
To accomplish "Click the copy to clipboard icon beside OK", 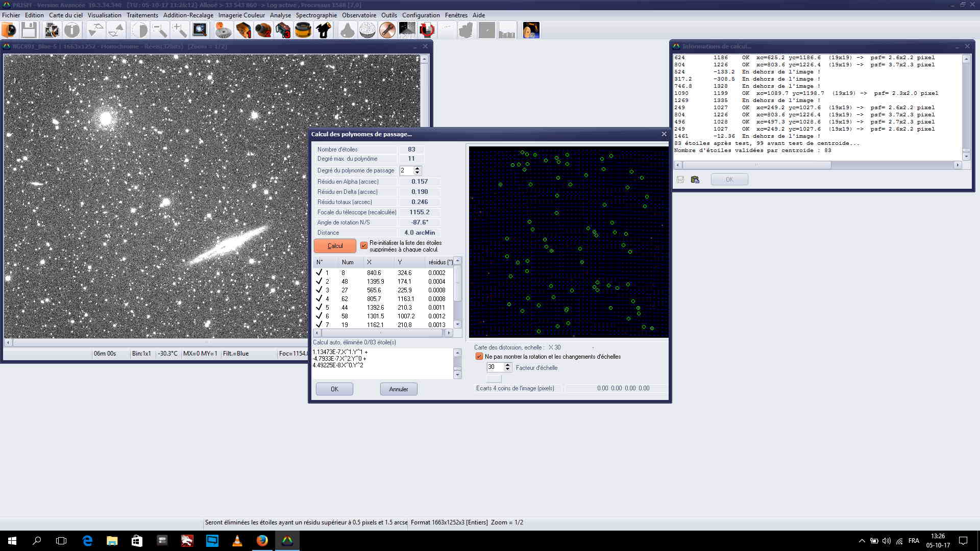I will pyautogui.click(x=695, y=180).
